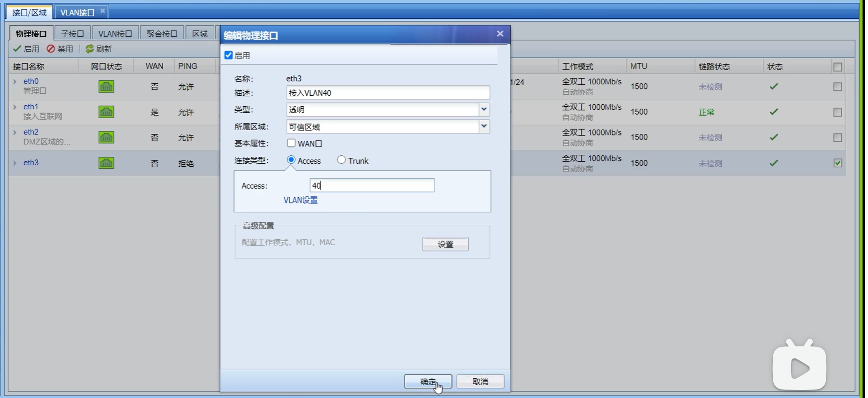Switch to the 接口/区域 top tab
This screenshot has width=868, height=398.
point(29,12)
